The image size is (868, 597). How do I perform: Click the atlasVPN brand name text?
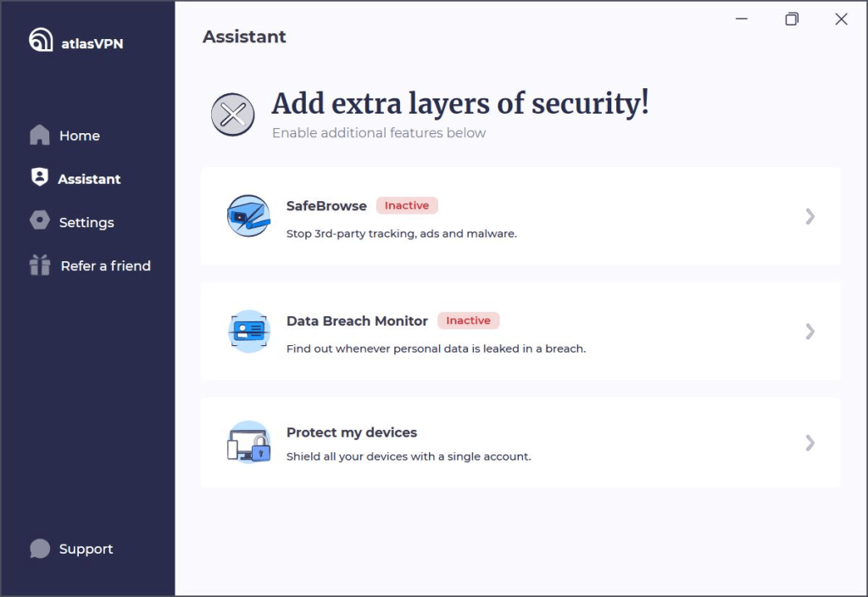92,44
